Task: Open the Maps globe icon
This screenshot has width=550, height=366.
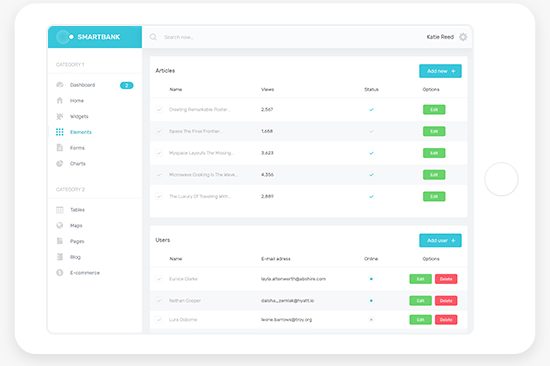Action: [x=60, y=225]
